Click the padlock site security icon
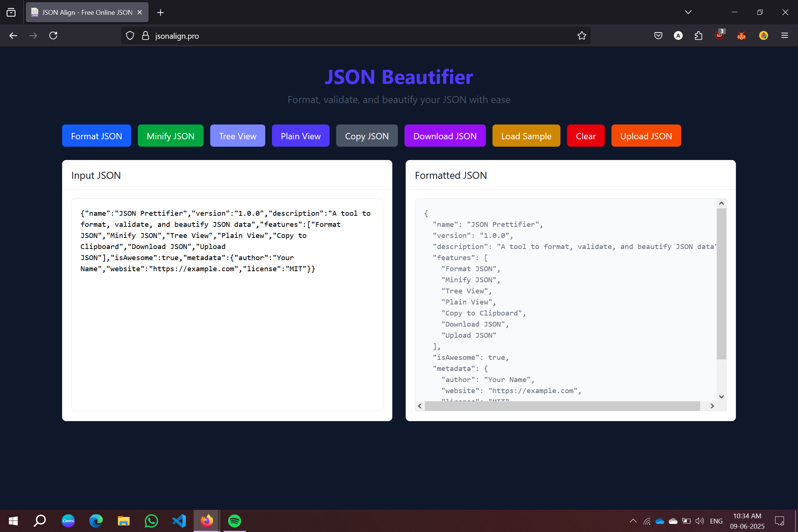Image resolution: width=798 pixels, height=532 pixels. (146, 36)
